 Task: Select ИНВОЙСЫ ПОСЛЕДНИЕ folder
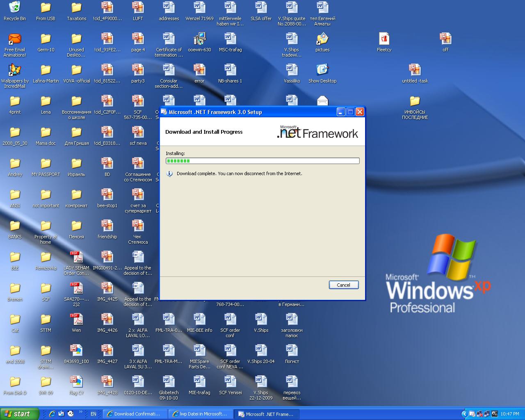pos(415,107)
